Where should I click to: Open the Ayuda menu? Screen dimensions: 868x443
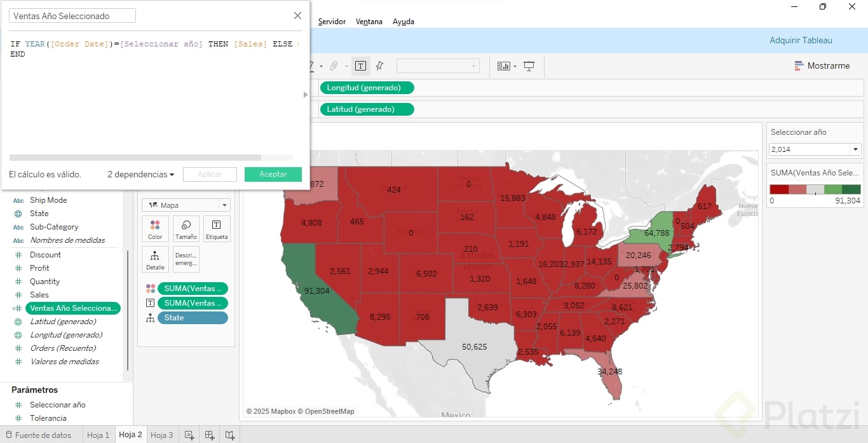coord(403,22)
